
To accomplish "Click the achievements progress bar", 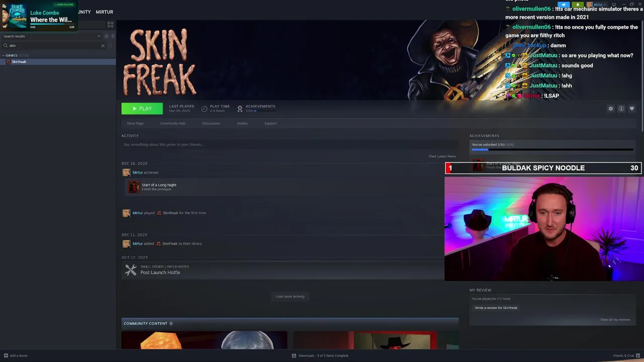I will 552,150.
